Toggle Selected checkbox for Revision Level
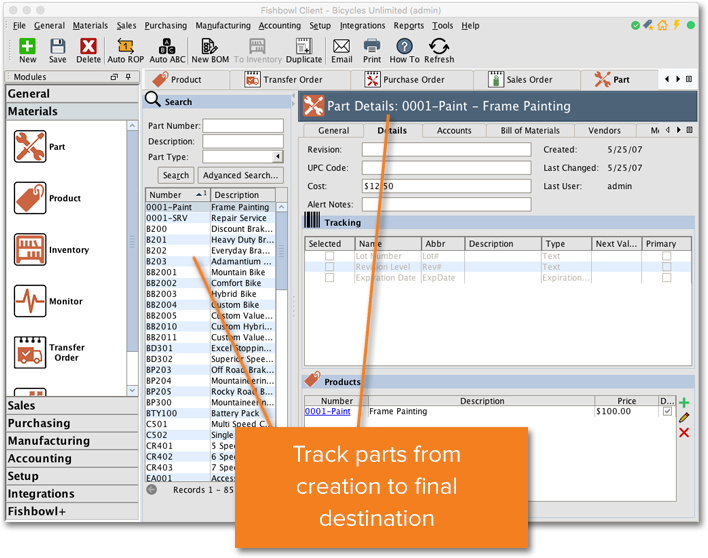The image size is (708, 558). 330,267
